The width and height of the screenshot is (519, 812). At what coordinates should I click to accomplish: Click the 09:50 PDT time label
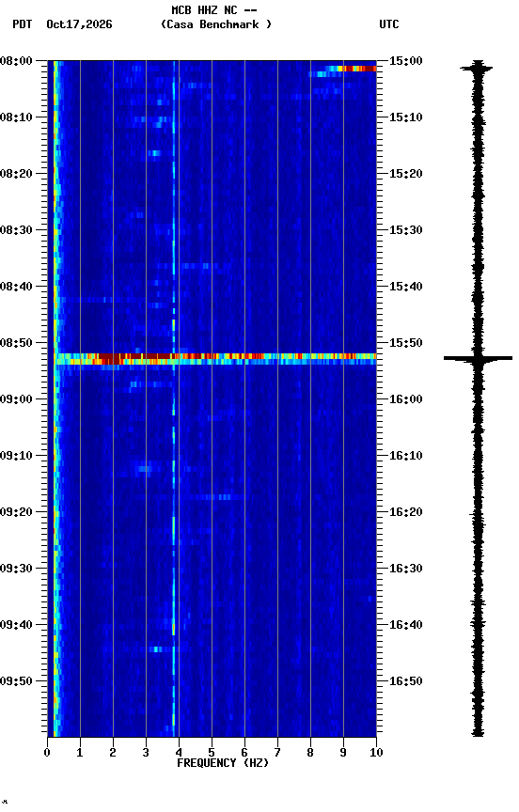click(x=16, y=681)
